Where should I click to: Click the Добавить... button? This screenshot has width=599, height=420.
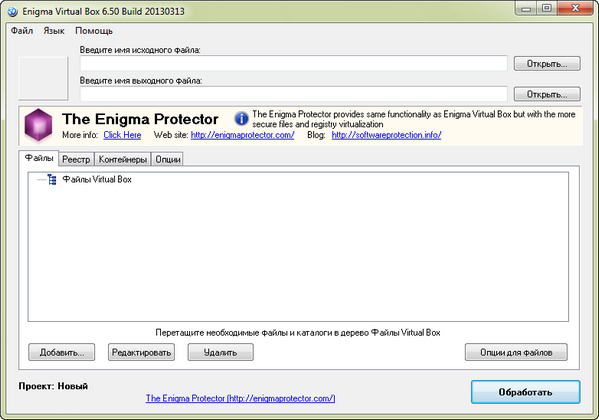click(62, 352)
